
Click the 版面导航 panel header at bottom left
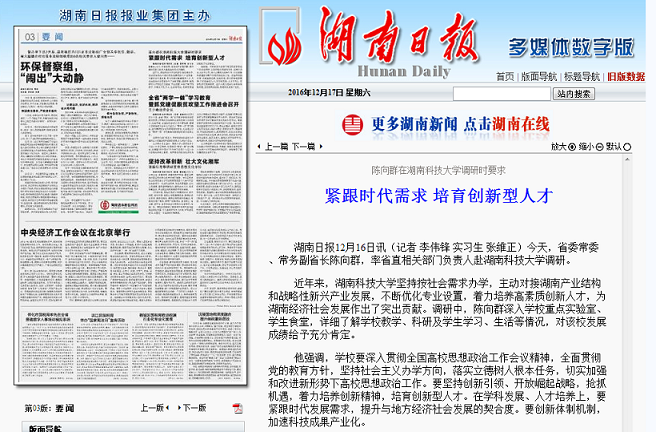pyautogui.click(x=133, y=427)
